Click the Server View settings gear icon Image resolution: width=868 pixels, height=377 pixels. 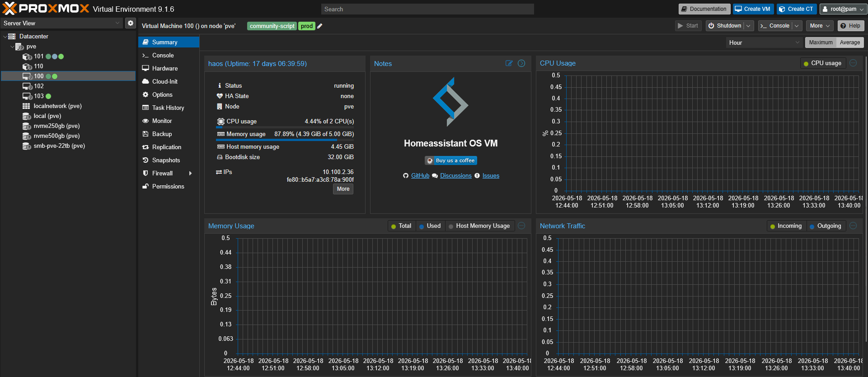point(131,23)
